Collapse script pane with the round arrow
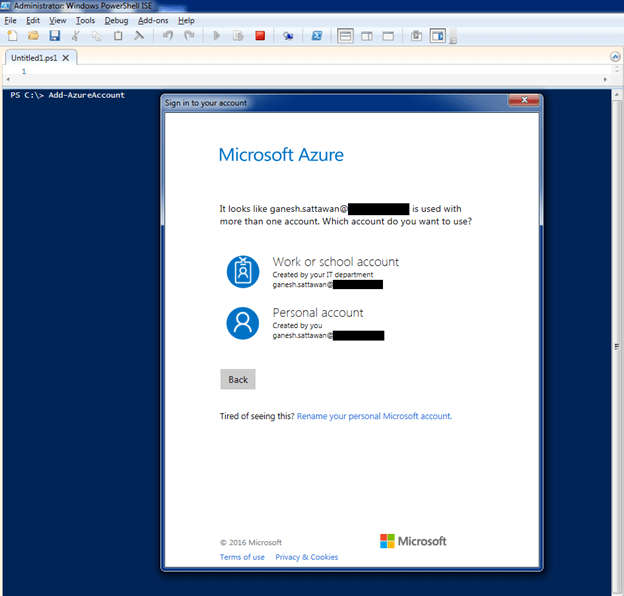This screenshot has height=596, width=624. [x=615, y=57]
